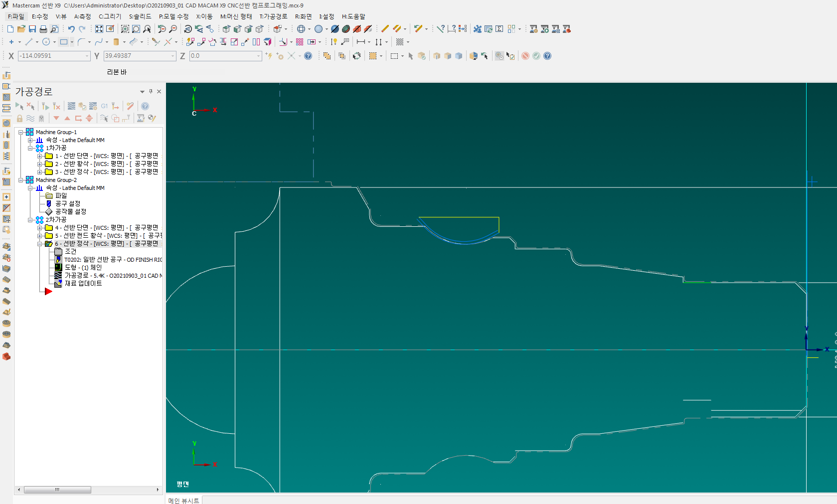Click the pink grid array icon

point(300,42)
